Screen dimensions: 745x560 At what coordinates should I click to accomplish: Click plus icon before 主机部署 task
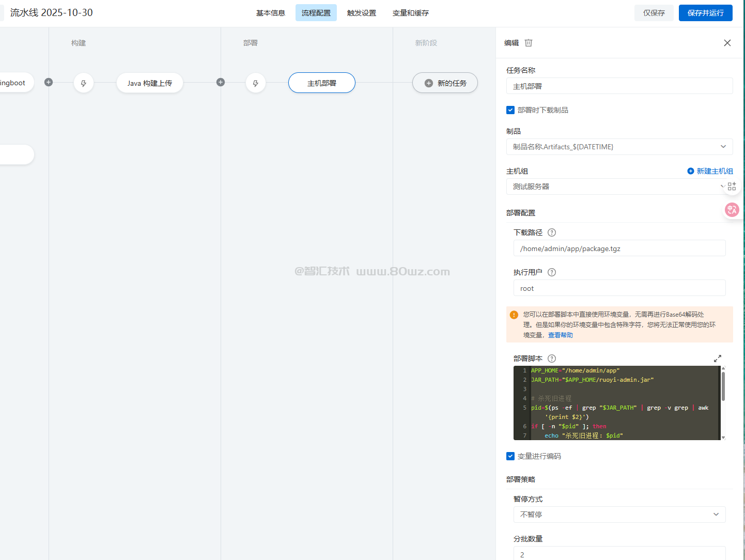pos(221,82)
